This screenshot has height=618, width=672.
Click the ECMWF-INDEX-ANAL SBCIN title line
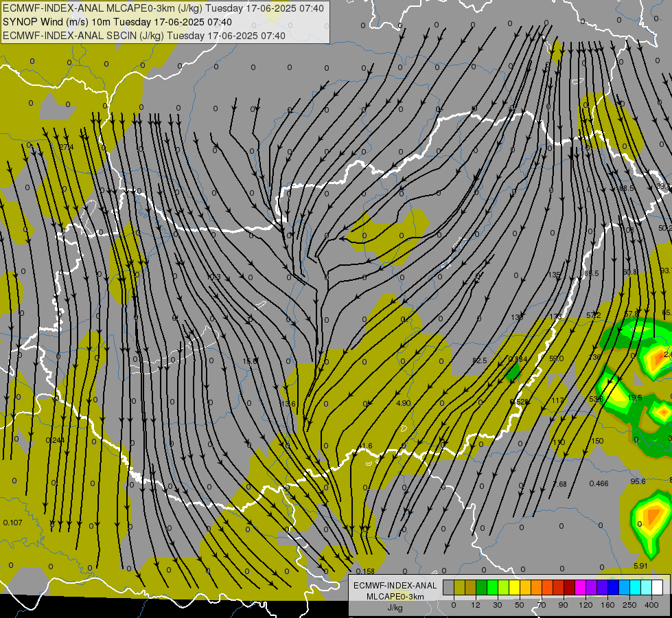144,36
